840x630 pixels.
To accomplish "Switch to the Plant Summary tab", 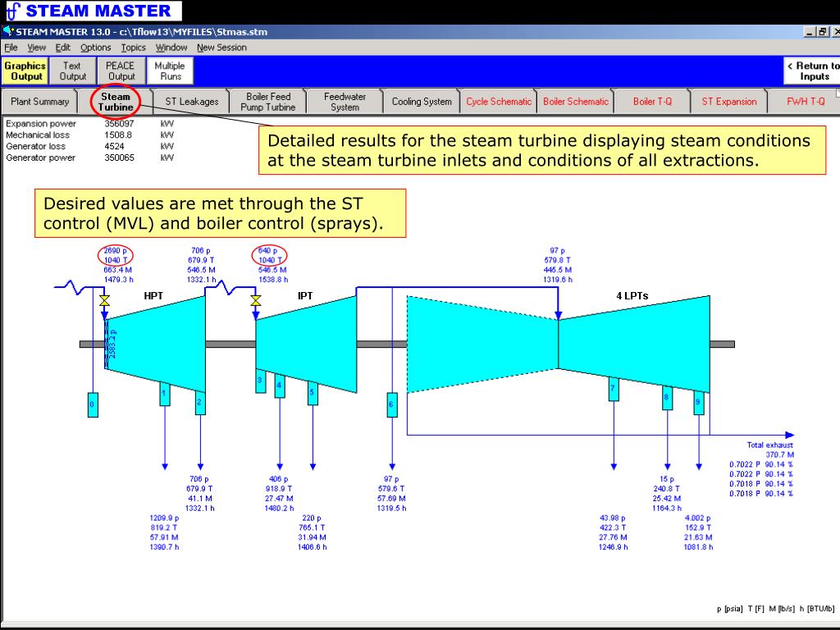I will coord(39,101).
